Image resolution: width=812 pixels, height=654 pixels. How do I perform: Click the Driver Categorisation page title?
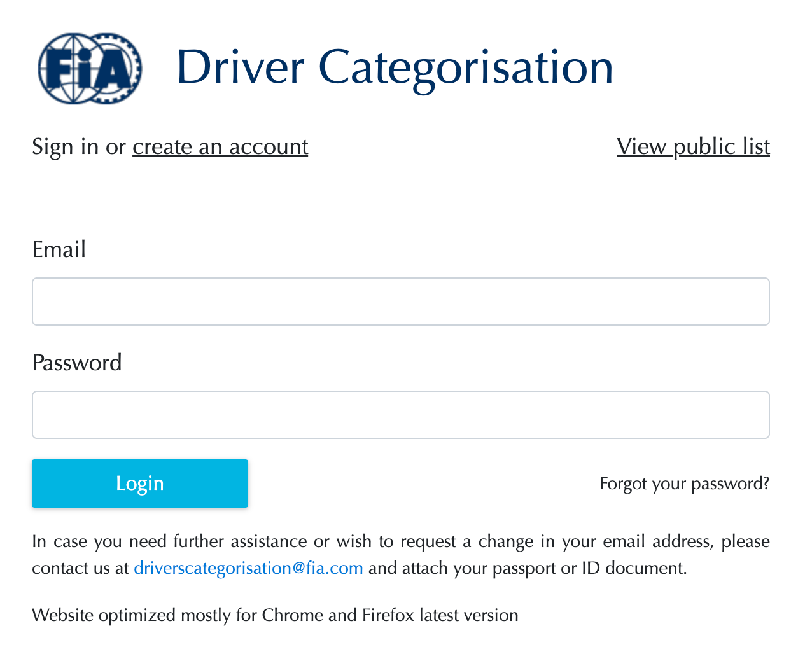(395, 67)
